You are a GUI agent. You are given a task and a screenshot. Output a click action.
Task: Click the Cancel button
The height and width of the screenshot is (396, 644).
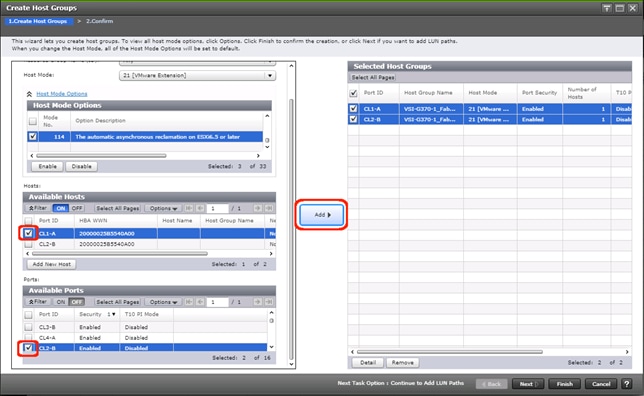(601, 384)
